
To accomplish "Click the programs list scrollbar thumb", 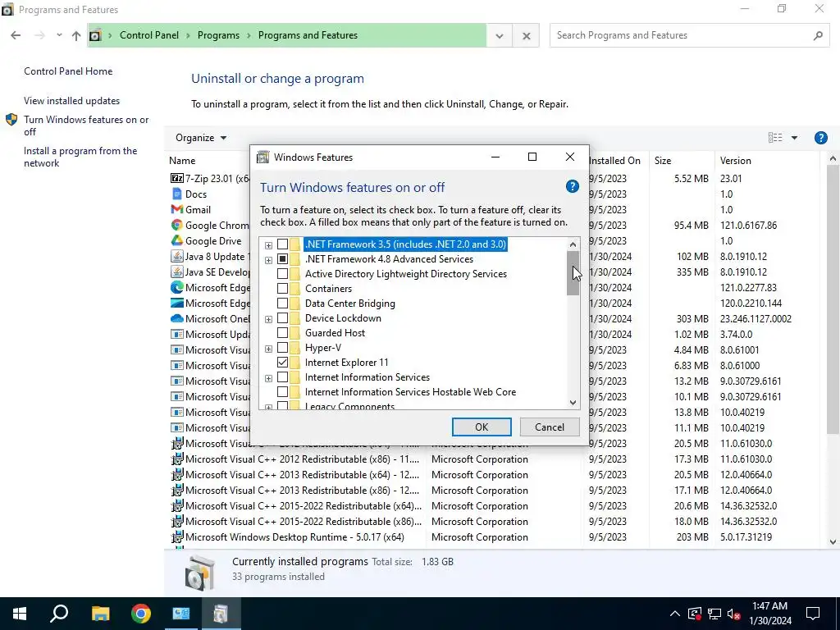I will 833,300.
